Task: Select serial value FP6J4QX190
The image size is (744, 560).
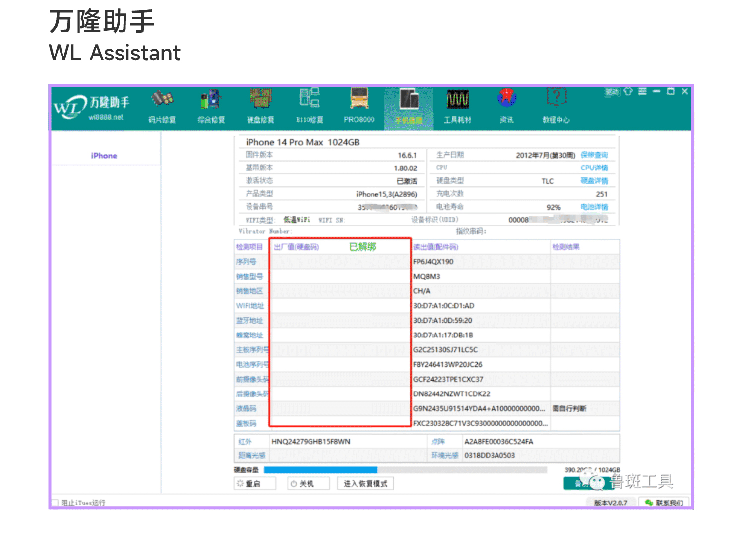Action: pos(434,262)
